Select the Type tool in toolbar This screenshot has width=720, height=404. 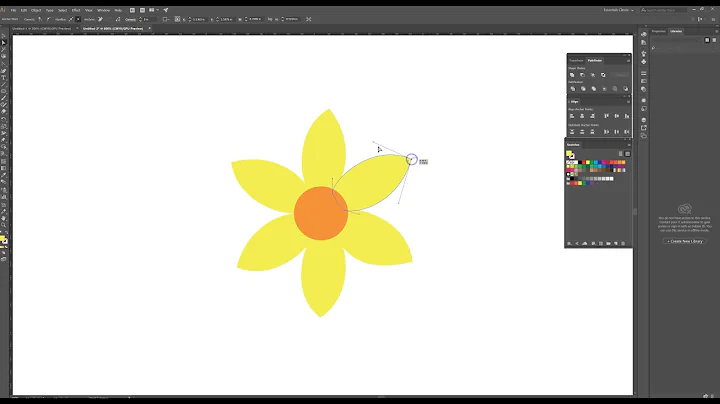(x=4, y=78)
